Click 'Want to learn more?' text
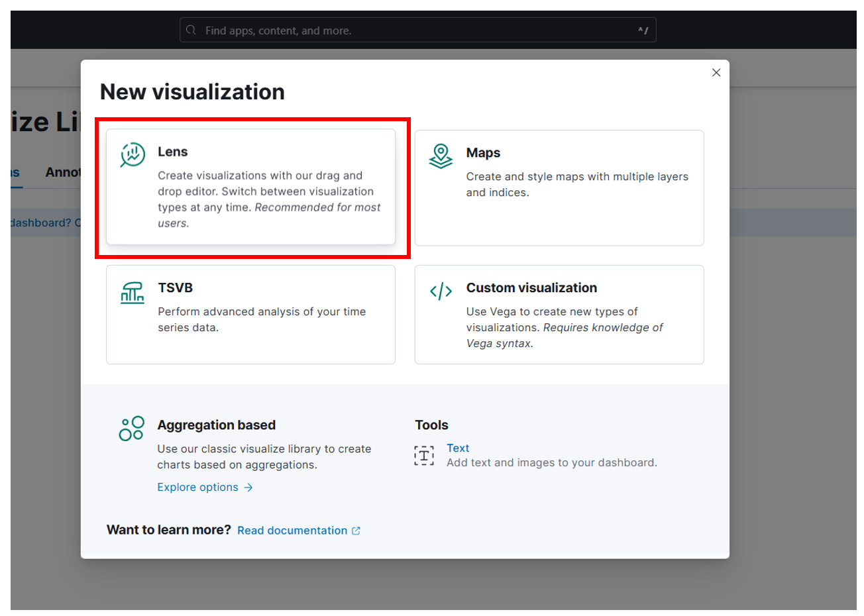 coord(168,530)
